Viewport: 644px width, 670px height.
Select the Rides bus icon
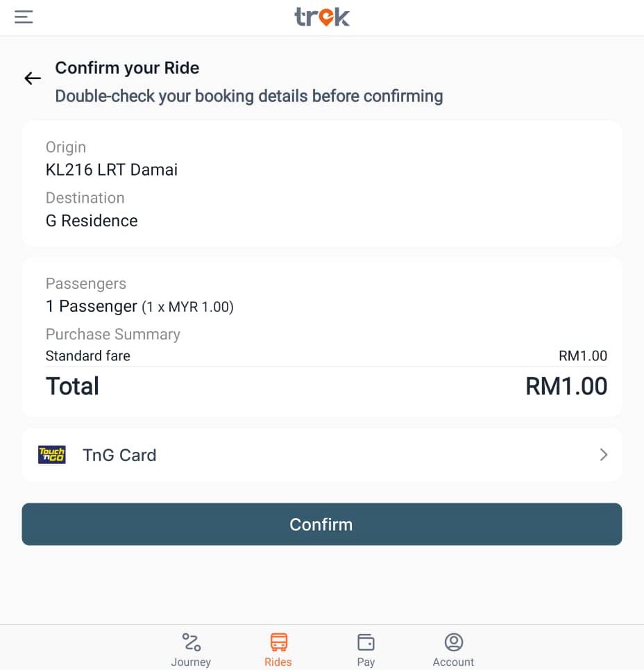pos(278,642)
